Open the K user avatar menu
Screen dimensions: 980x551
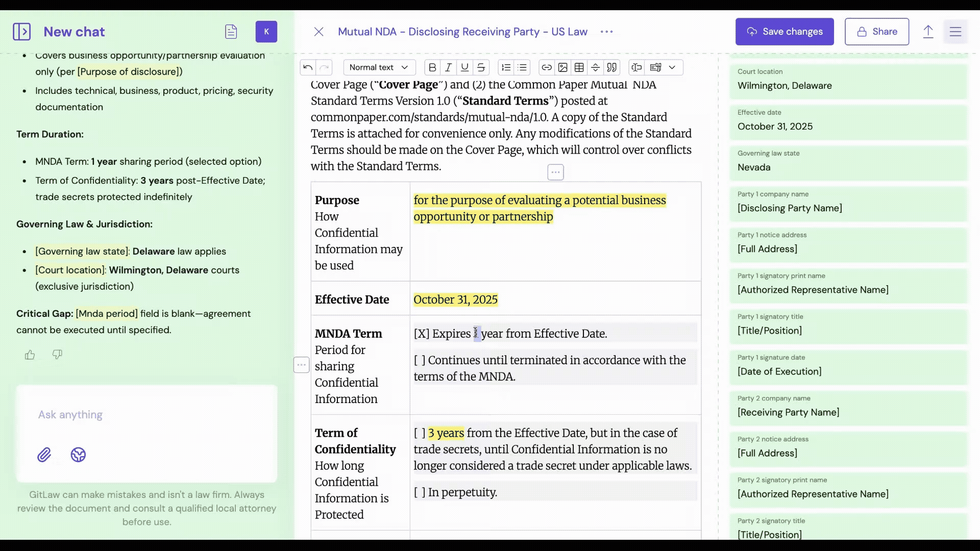[266, 32]
